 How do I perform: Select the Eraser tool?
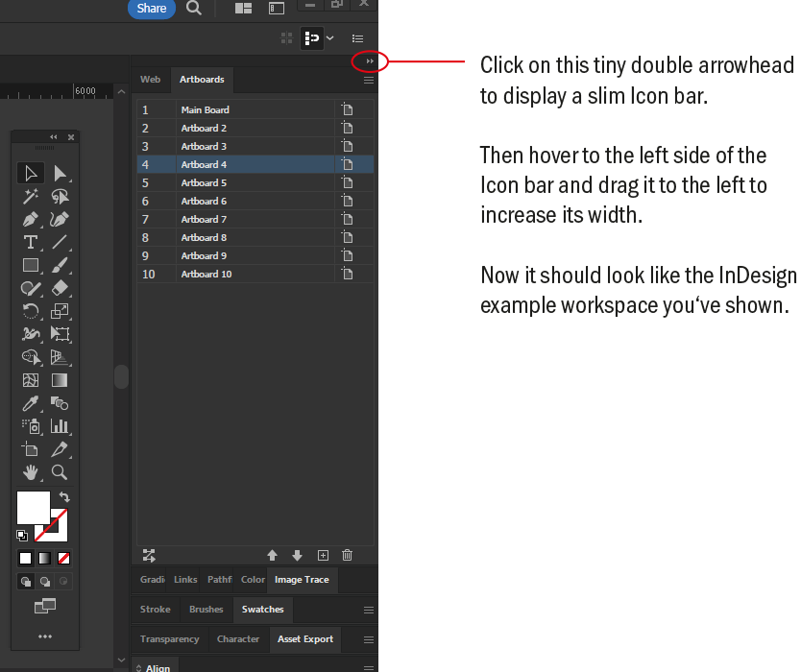(x=60, y=288)
